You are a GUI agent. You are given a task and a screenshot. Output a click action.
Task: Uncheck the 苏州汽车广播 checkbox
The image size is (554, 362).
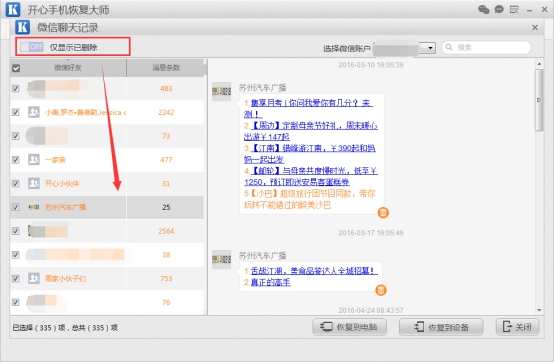[x=16, y=207]
